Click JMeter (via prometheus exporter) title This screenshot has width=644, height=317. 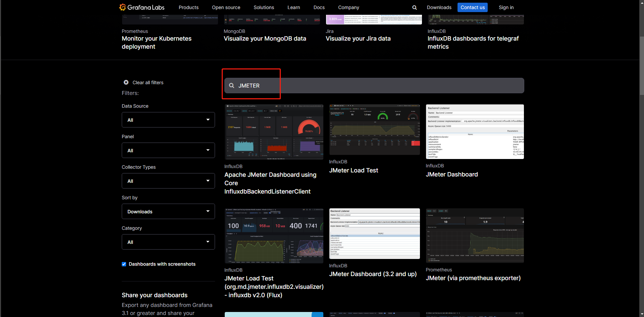pyautogui.click(x=473, y=278)
